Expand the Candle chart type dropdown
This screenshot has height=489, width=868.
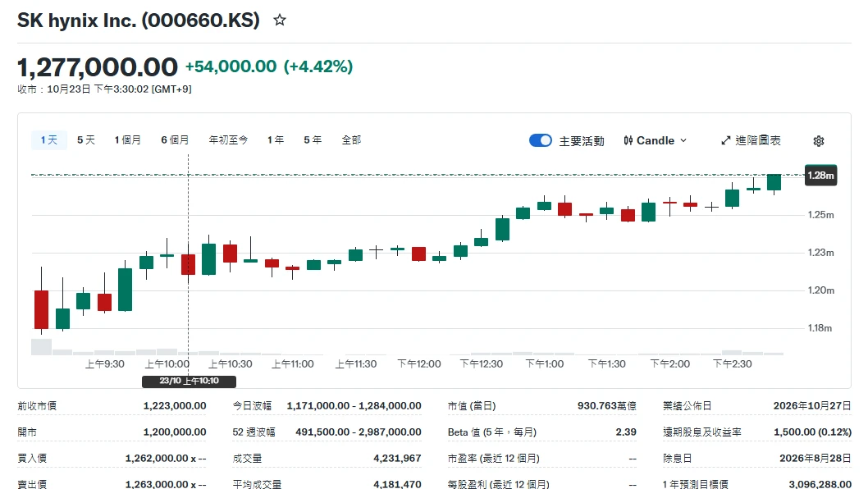click(x=656, y=140)
